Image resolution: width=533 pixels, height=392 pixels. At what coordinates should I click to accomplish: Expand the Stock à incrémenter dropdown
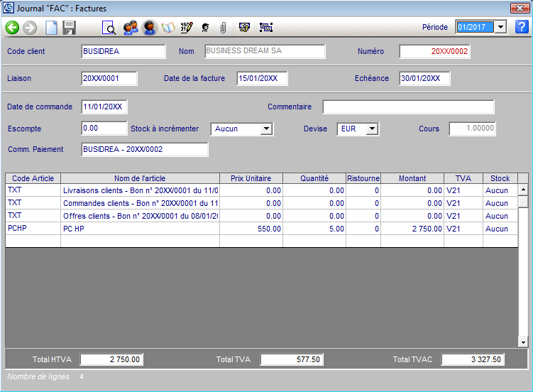pyautogui.click(x=266, y=129)
